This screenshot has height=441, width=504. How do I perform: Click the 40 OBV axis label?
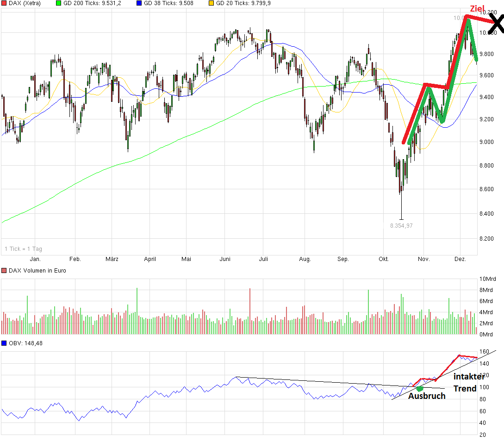pos(482,423)
